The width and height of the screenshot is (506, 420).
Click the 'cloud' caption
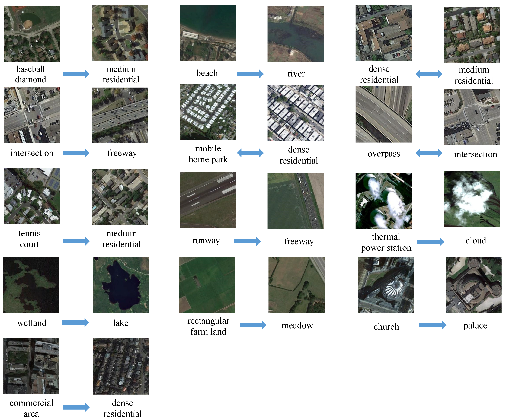point(476,240)
